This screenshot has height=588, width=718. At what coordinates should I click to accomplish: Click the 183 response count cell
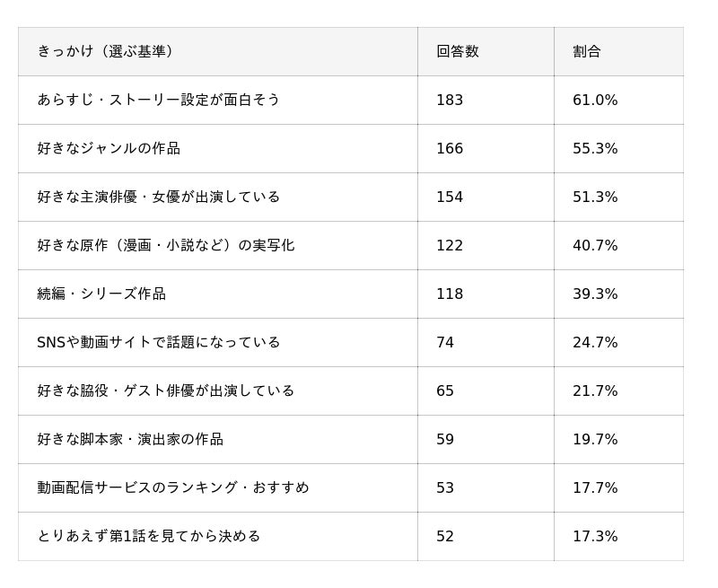click(450, 100)
